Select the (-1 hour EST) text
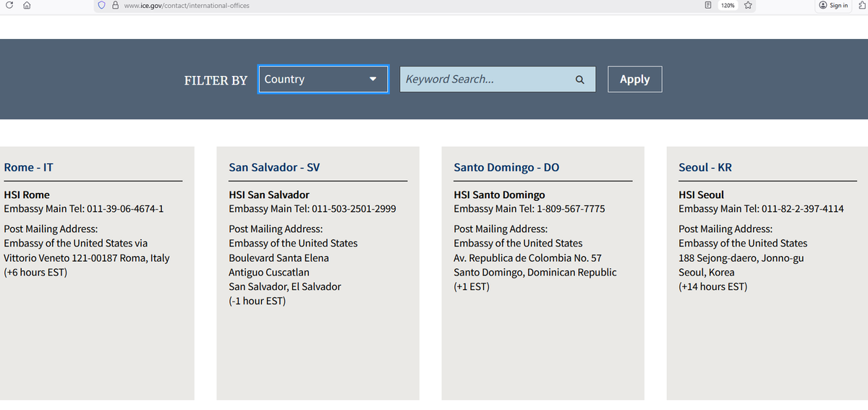868x410 pixels. click(x=258, y=301)
